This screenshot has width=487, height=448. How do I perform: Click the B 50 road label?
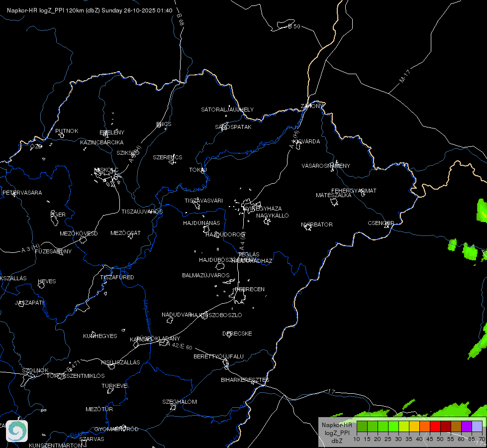[x=294, y=26]
